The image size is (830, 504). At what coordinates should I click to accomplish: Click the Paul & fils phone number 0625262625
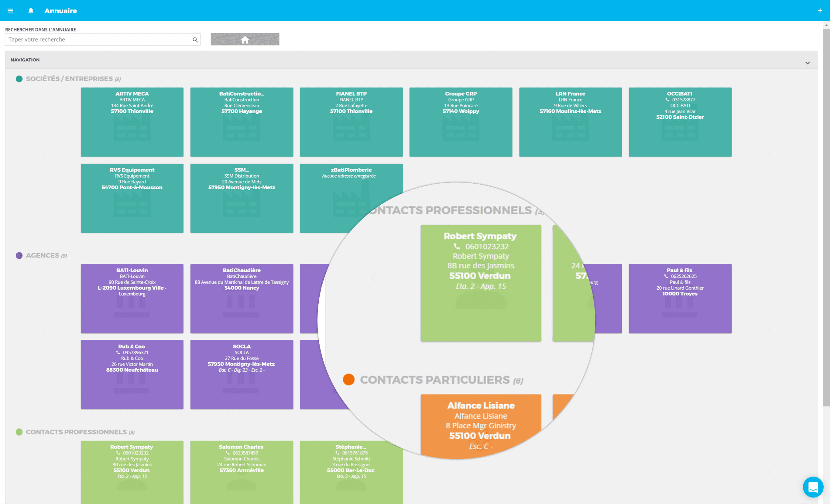click(684, 276)
